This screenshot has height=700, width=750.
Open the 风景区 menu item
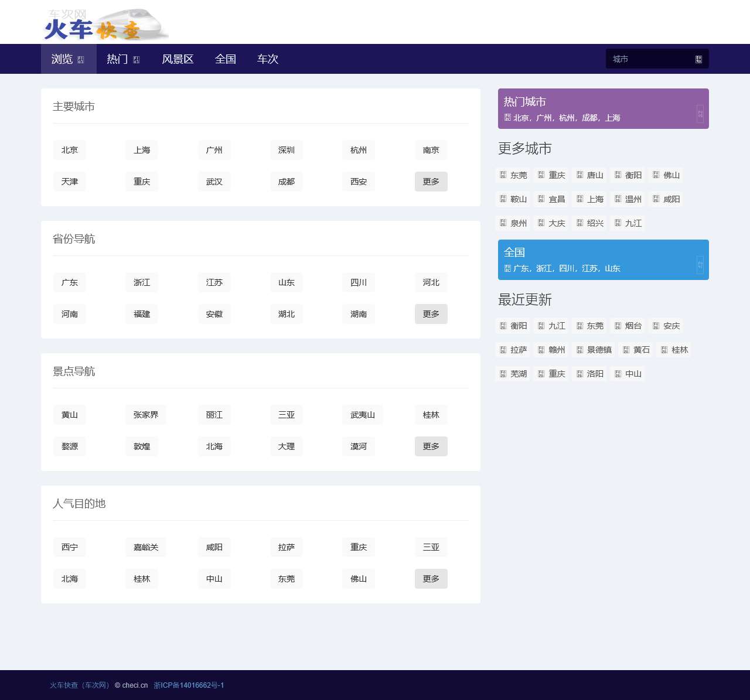click(x=178, y=59)
